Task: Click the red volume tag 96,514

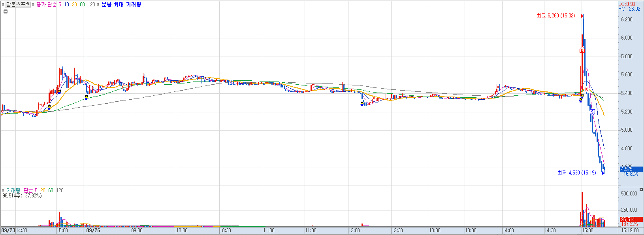Action: (631, 219)
